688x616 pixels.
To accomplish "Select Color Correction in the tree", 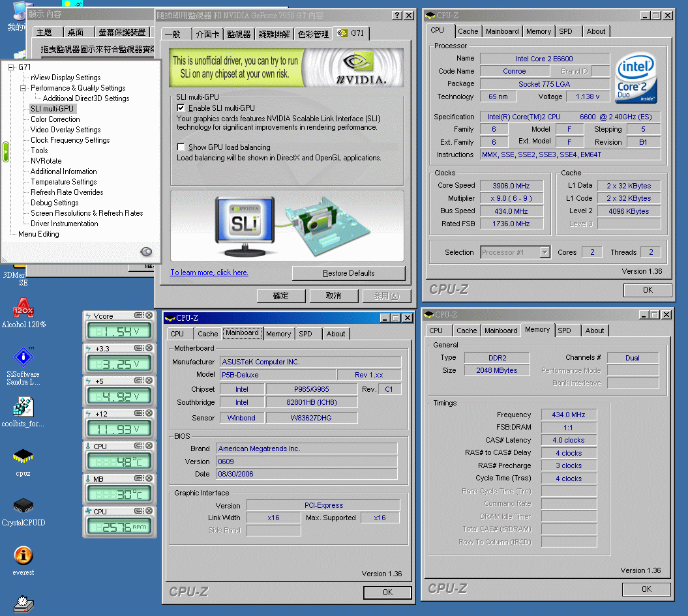I will (55, 119).
